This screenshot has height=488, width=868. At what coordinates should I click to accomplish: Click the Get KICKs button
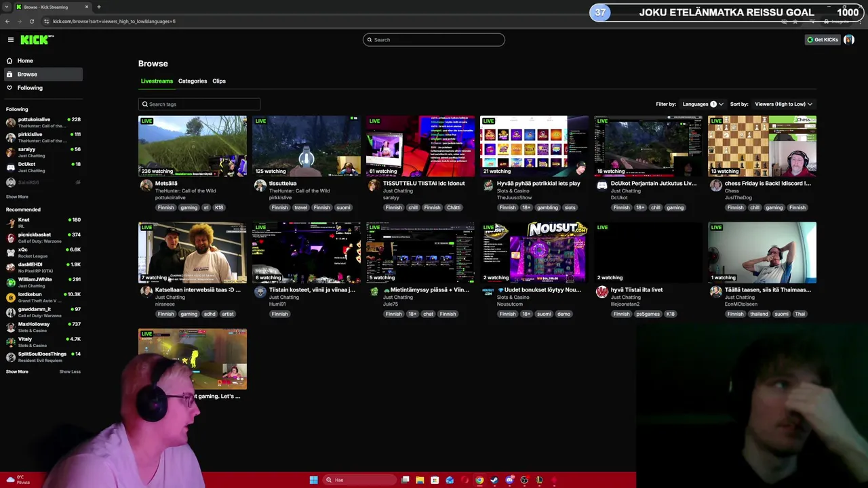click(x=823, y=39)
